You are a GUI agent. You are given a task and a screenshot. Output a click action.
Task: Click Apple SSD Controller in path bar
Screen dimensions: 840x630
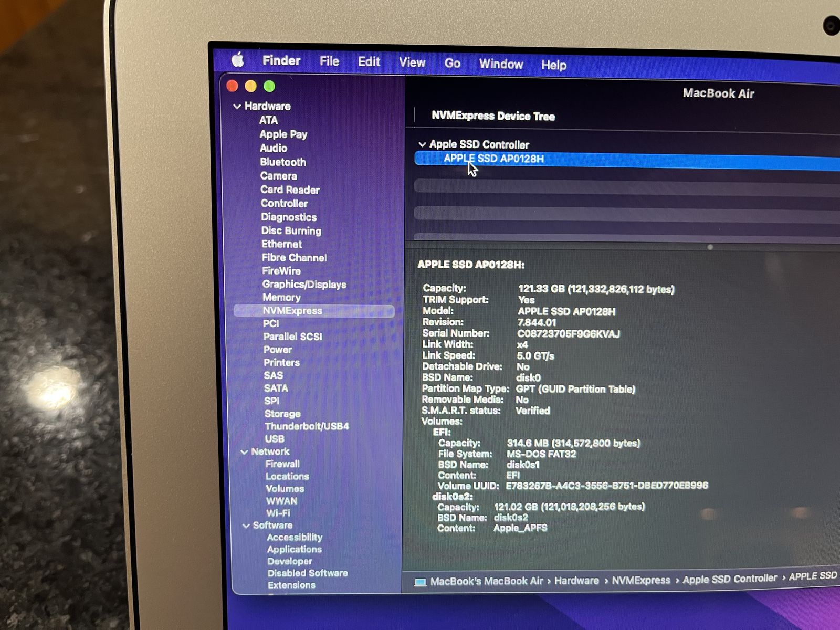click(729, 579)
